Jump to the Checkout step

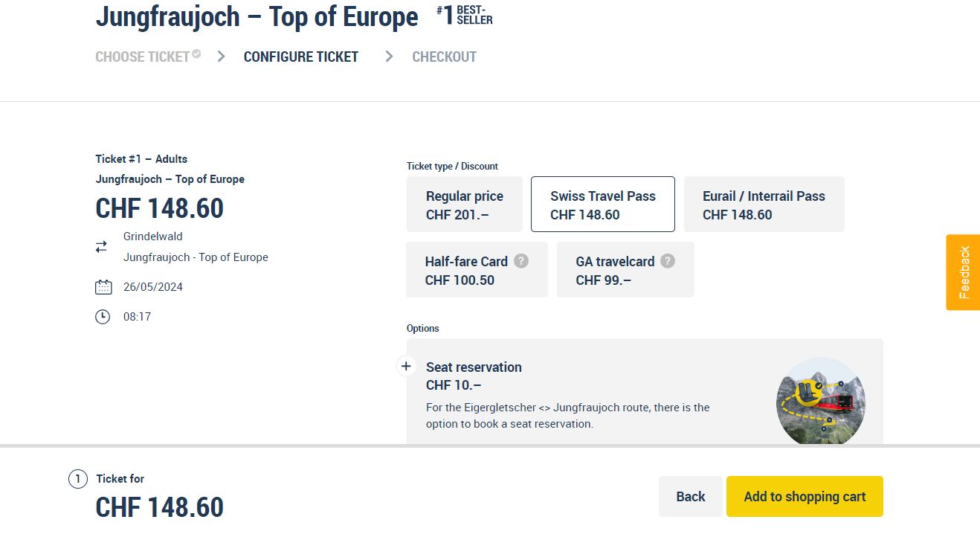click(444, 57)
